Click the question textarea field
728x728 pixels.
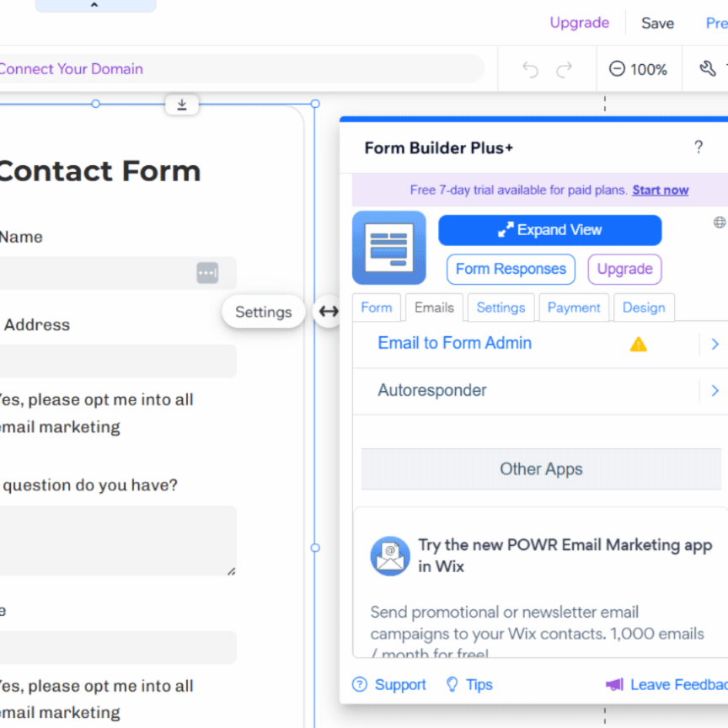[118, 541]
